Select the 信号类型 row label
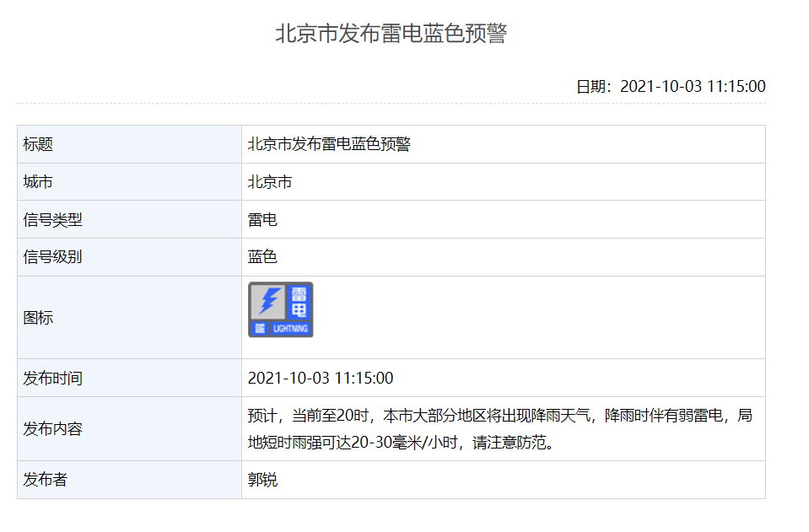809x532 pixels. pyautogui.click(x=52, y=220)
